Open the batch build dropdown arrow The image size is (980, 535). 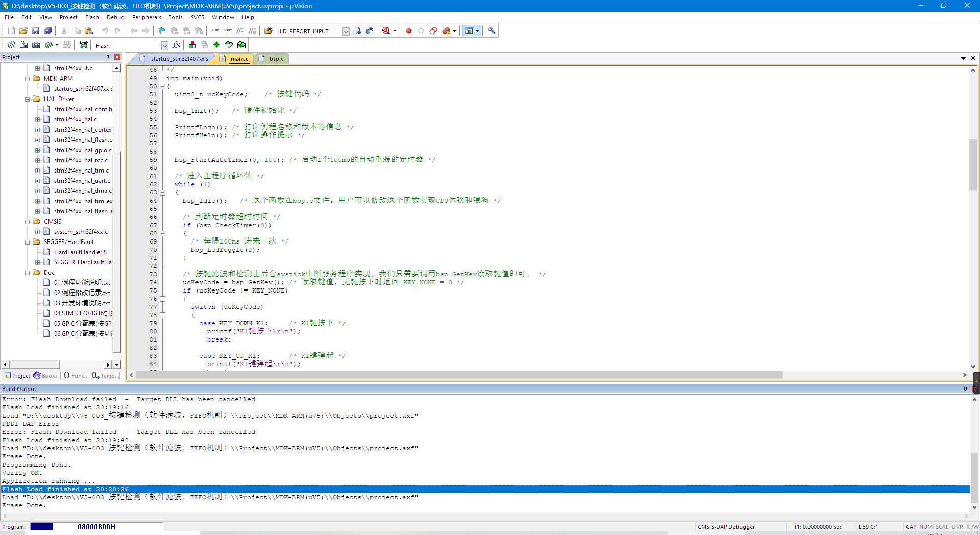(57, 45)
